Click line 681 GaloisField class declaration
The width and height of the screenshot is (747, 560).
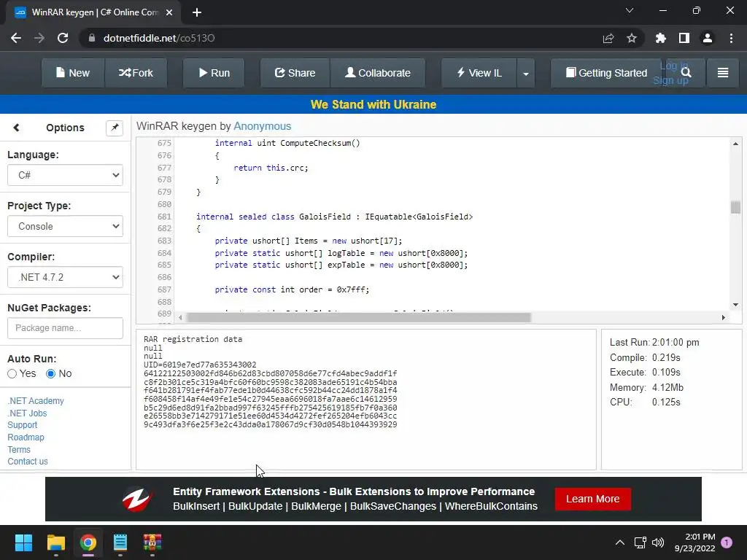[x=334, y=217]
